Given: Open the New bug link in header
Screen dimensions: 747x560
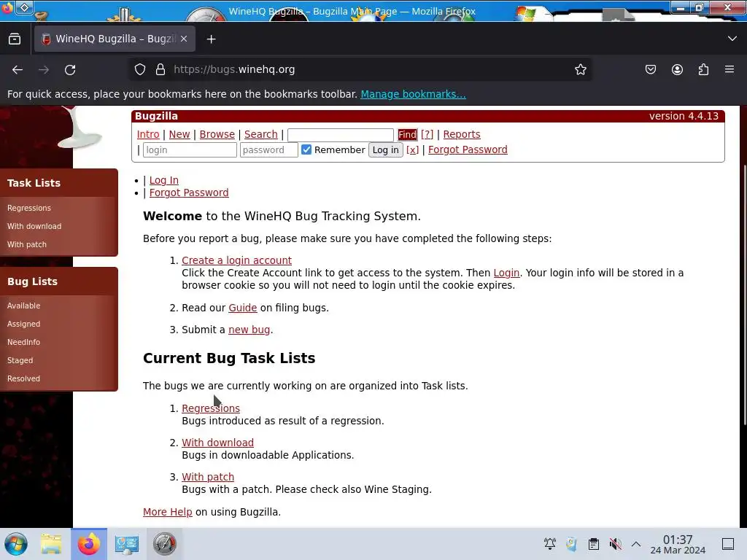Looking at the screenshot, I should pyautogui.click(x=179, y=134).
